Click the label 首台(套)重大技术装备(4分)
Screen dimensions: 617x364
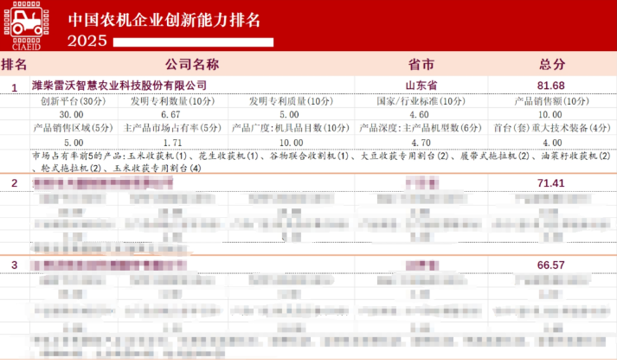pos(552,128)
